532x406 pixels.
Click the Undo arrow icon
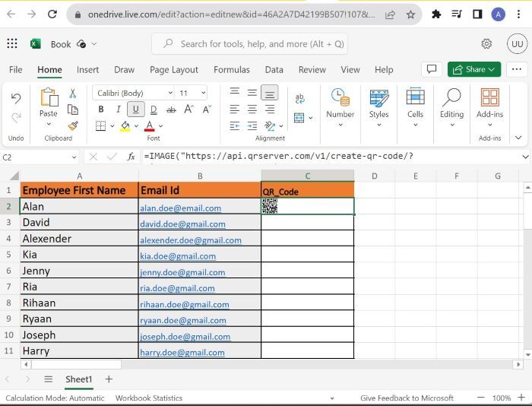click(x=16, y=98)
